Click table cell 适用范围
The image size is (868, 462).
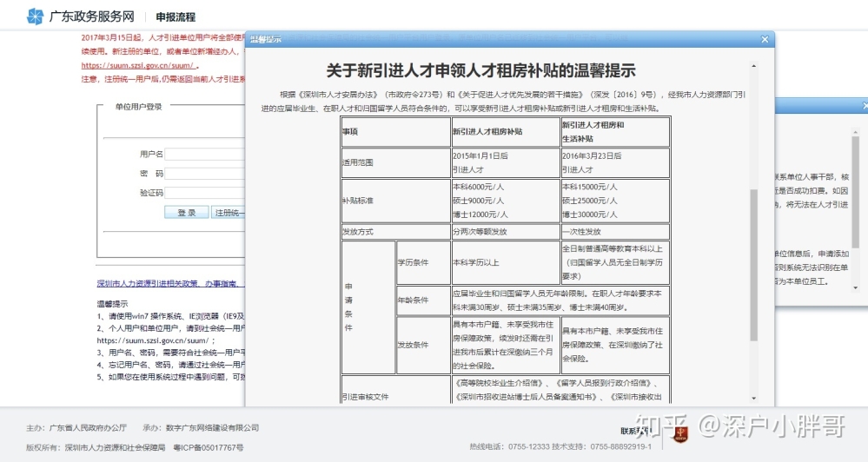pos(396,162)
